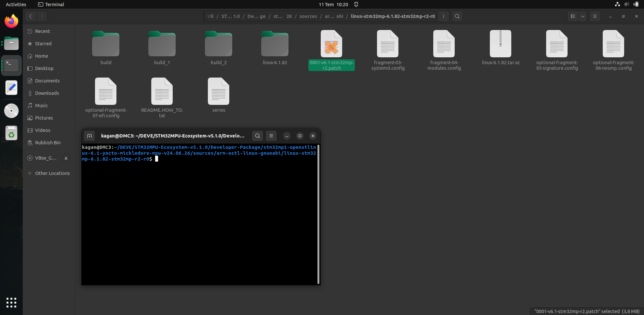Open the clock and notifications dropdown
The height and width of the screenshot is (315, 644).
[333, 4]
